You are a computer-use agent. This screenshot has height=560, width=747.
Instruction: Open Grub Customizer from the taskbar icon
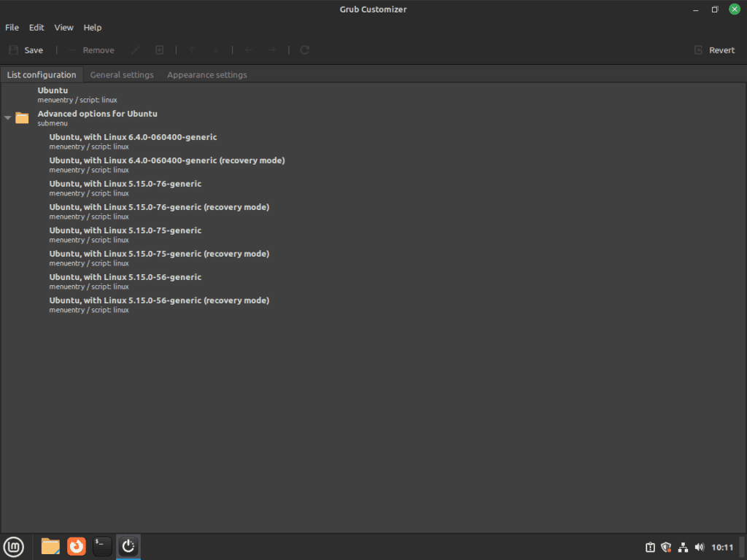[x=128, y=546]
